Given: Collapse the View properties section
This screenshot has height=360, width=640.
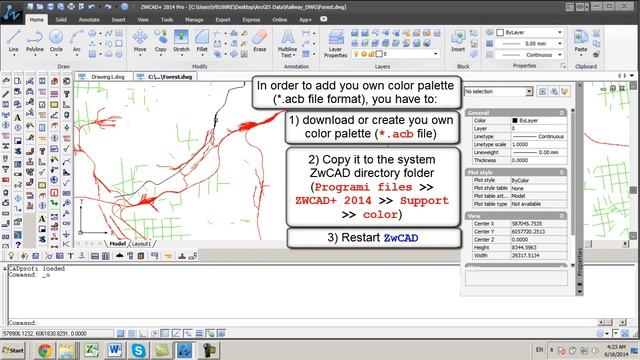Looking at the screenshot, I should coord(562,216).
